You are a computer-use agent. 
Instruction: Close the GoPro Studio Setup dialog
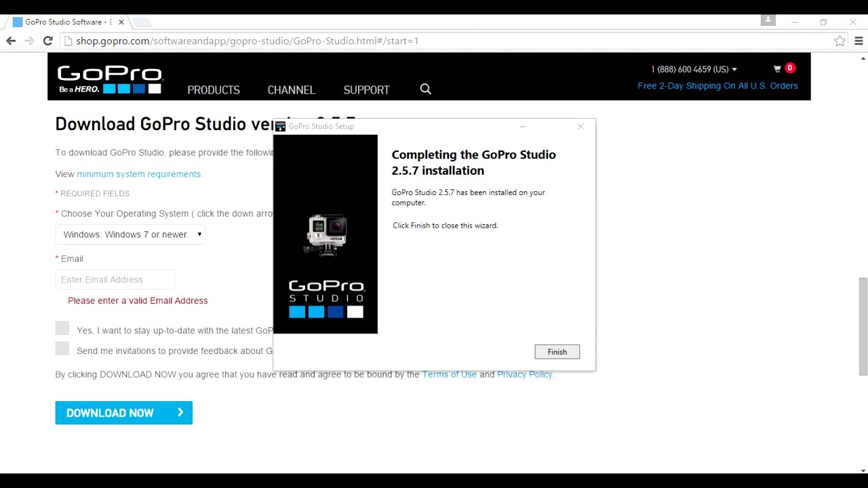[580, 126]
